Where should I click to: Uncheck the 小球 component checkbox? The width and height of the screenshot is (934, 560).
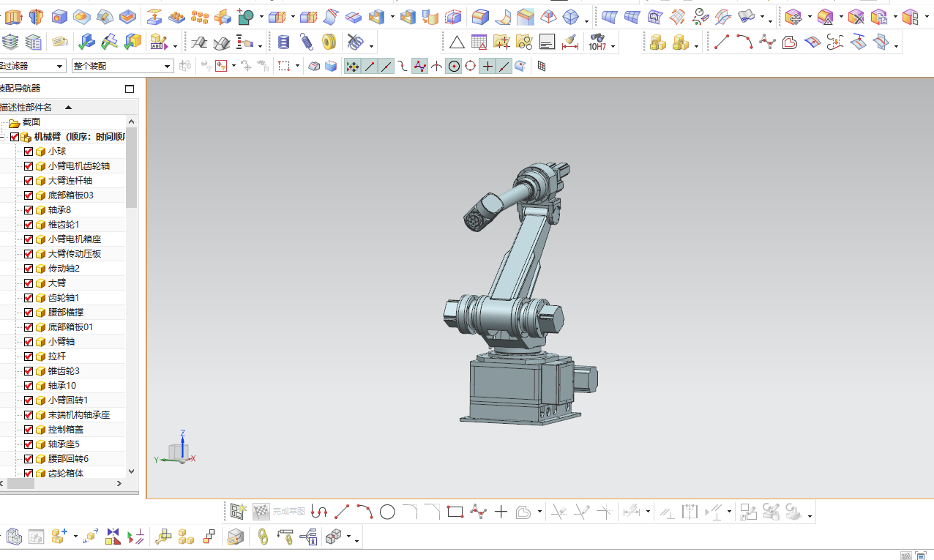coord(29,152)
